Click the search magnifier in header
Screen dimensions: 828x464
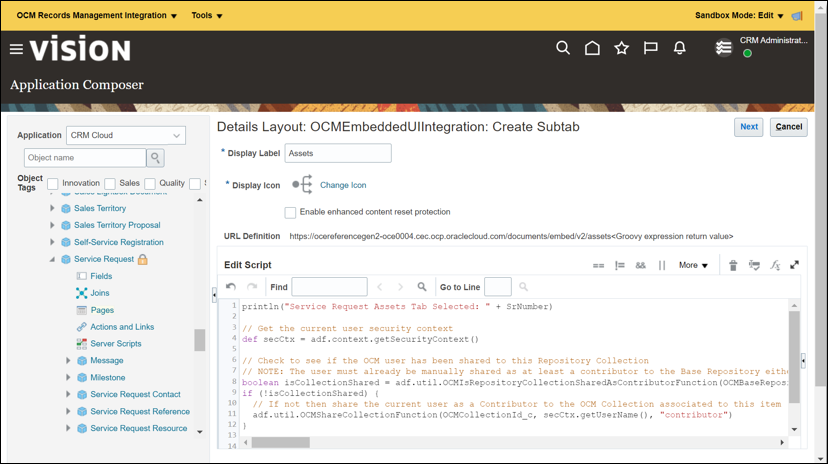point(563,48)
